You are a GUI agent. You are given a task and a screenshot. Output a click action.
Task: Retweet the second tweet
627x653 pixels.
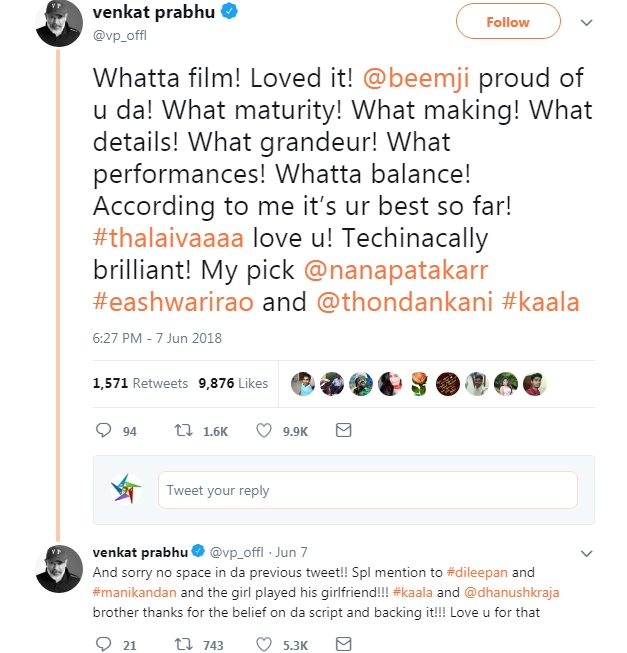pos(184,645)
